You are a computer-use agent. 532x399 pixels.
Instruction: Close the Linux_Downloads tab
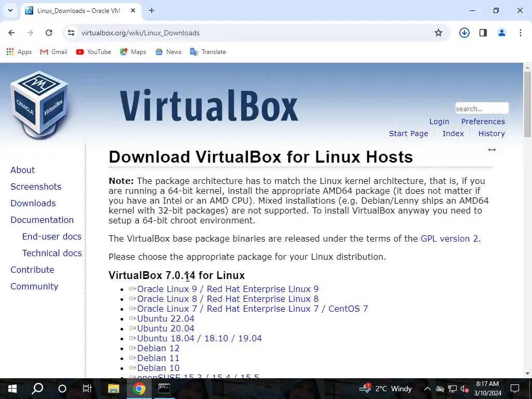(133, 10)
